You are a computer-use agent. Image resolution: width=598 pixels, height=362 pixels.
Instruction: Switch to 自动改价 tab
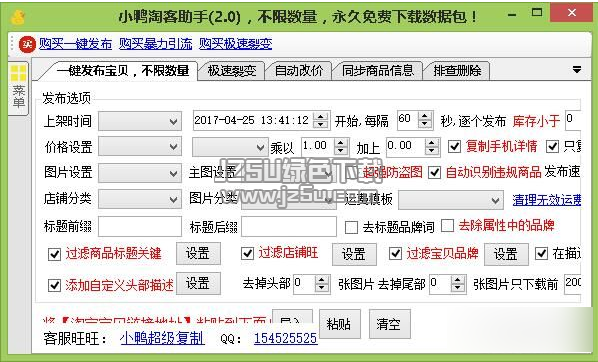point(299,71)
